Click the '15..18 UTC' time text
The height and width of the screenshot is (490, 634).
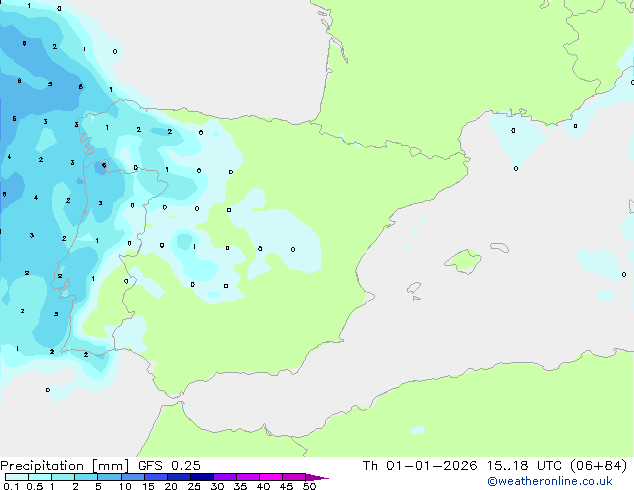tap(525, 466)
